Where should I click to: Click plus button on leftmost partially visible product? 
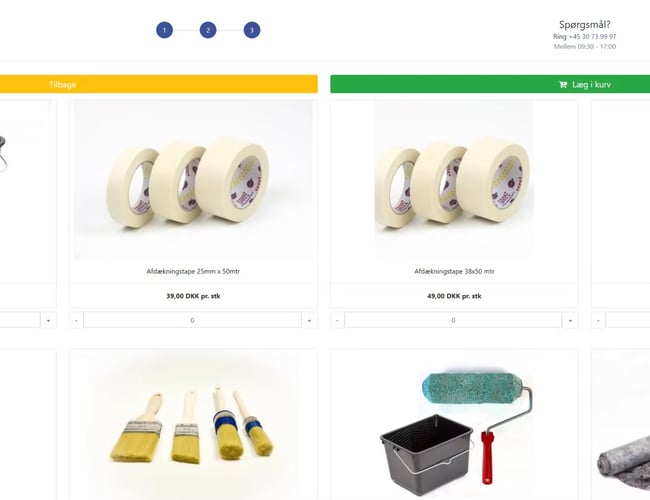49,320
